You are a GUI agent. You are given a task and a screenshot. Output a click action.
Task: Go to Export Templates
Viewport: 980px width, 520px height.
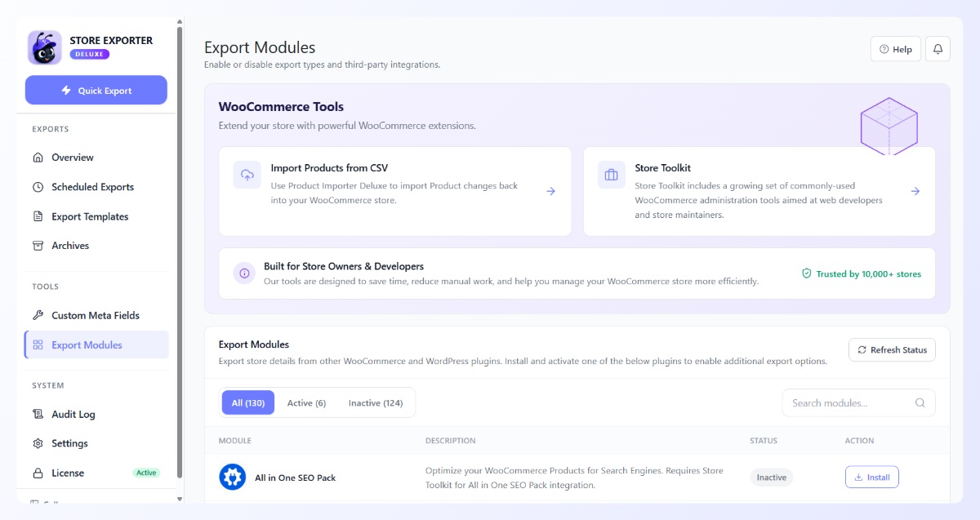point(96,216)
